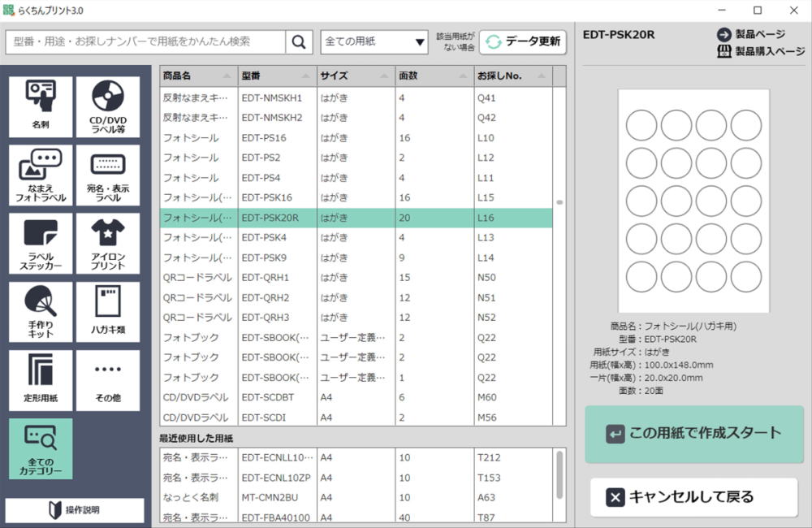Click the paper search input field

(146, 41)
